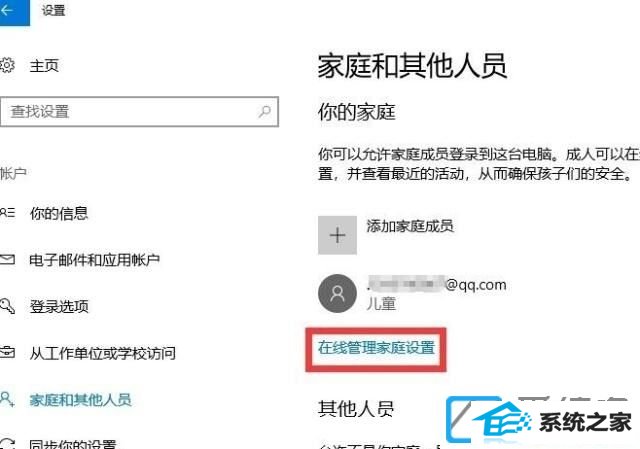Viewport: 640px width, 449px height.
Task: Click the sync settings icon
Action: tap(7, 444)
